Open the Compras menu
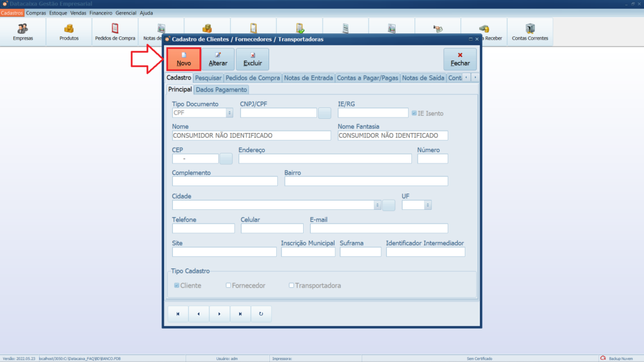Screen dimensions: 644x362 36,13
